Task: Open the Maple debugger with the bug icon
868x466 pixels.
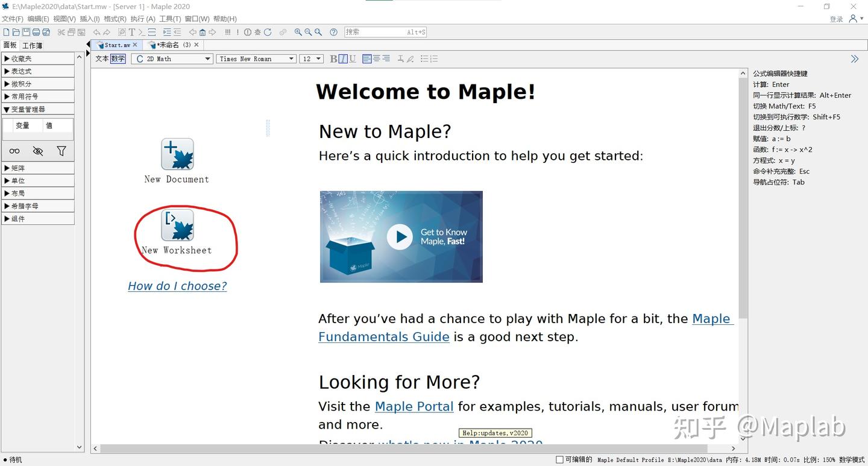Action: [x=257, y=32]
